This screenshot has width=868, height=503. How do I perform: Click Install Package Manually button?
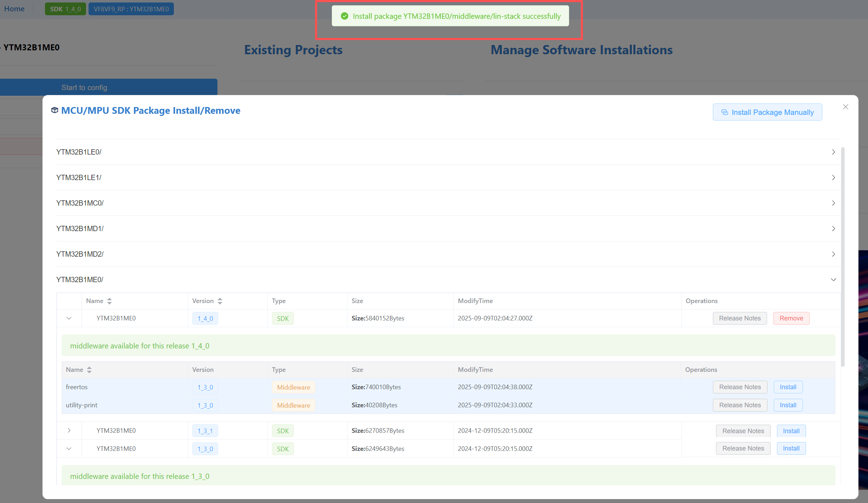pos(767,112)
